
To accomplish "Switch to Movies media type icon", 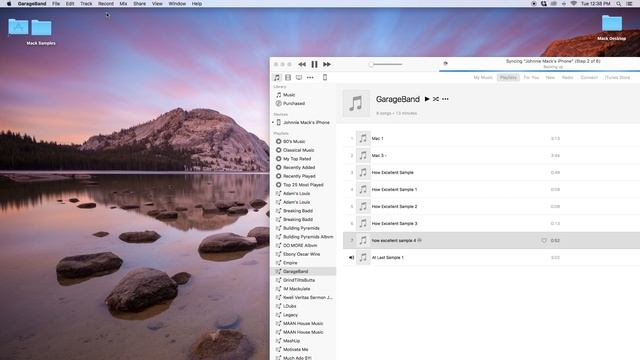I will tap(288, 77).
